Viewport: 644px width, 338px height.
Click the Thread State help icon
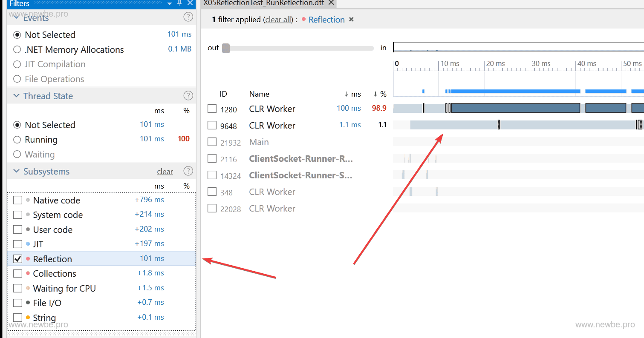(188, 96)
